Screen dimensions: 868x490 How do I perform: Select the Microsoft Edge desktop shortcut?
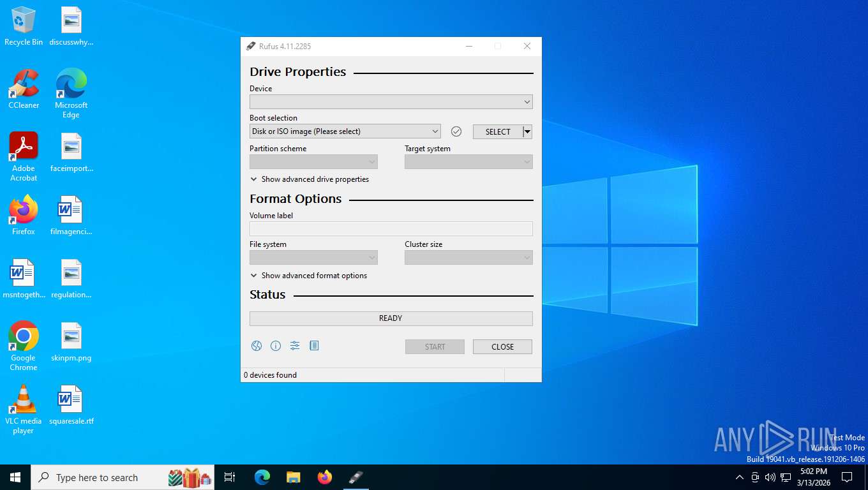pyautogui.click(x=71, y=94)
